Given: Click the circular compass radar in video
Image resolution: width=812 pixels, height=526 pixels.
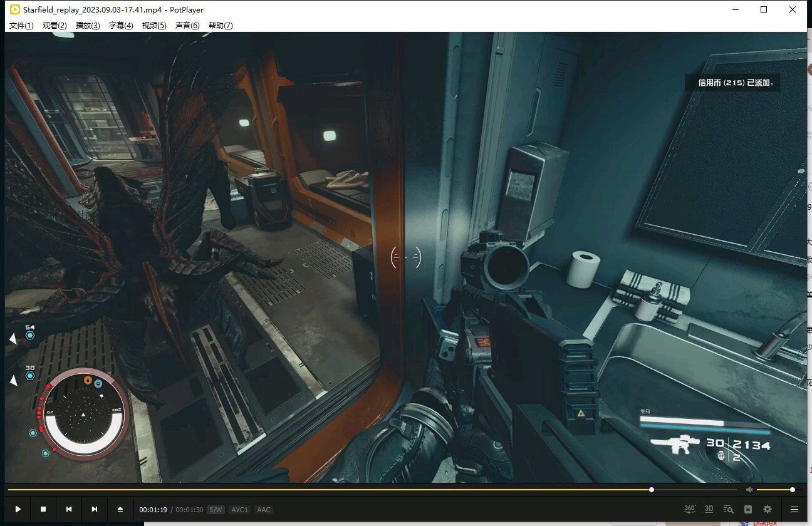Looking at the screenshot, I should (x=83, y=415).
